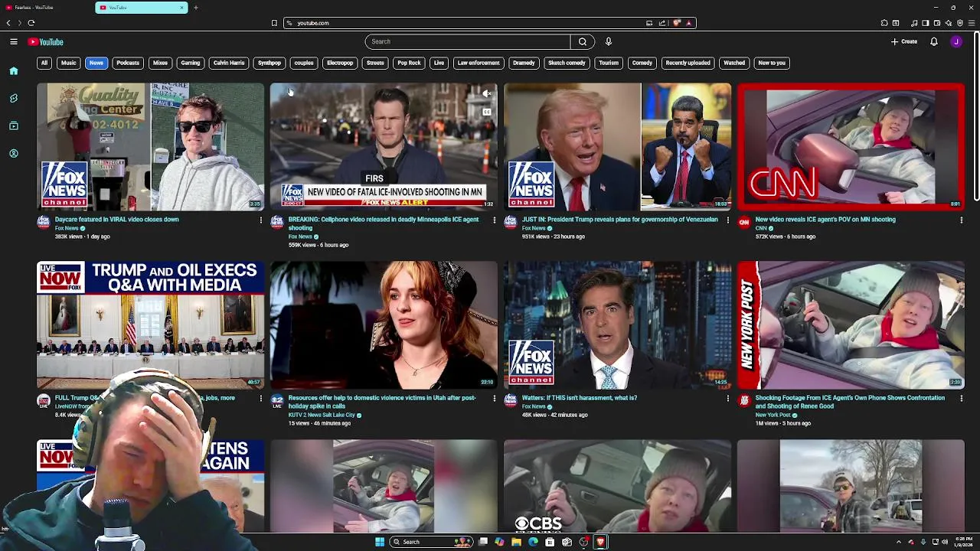Click the YouTube logo
The height and width of the screenshot is (551, 980).
[x=46, y=42]
